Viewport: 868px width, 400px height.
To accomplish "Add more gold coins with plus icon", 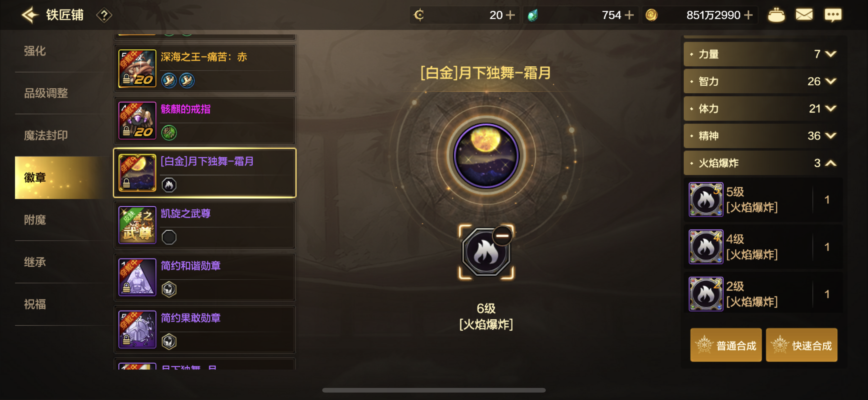I will [x=748, y=15].
